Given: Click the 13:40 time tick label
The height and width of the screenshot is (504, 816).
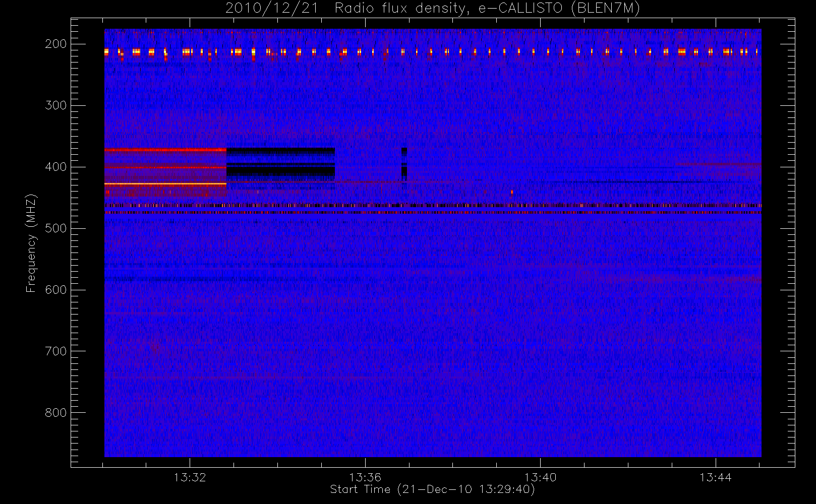Looking at the screenshot, I should (540, 477).
